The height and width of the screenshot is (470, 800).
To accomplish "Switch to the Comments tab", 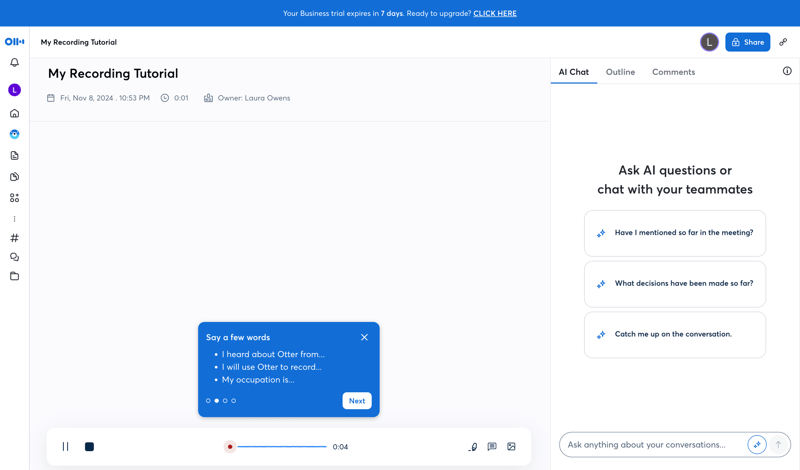I will (673, 72).
